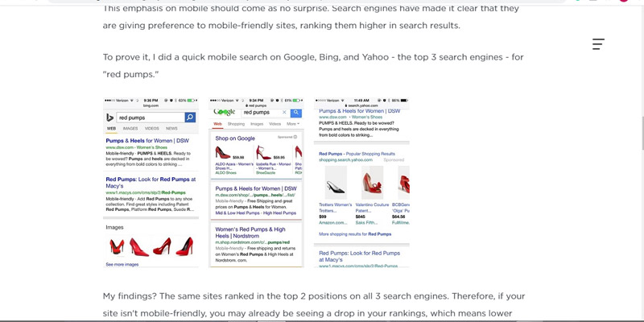
Task: Open Women's Red Pumps Nordstrom result
Action: [250, 233]
